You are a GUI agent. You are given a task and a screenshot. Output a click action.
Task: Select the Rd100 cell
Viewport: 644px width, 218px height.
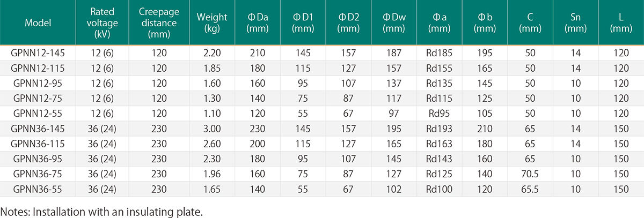click(440, 189)
